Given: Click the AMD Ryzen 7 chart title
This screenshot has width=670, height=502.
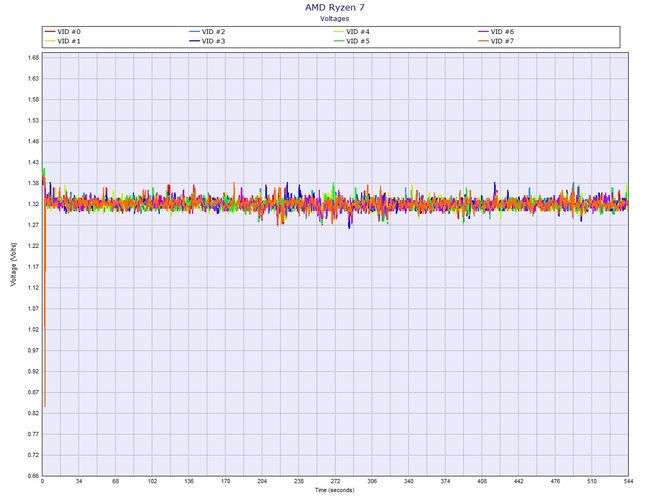Looking at the screenshot, I should [335, 7].
